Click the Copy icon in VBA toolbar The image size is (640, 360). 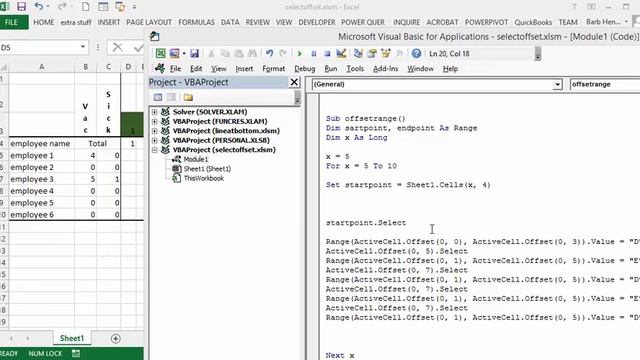click(x=225, y=53)
